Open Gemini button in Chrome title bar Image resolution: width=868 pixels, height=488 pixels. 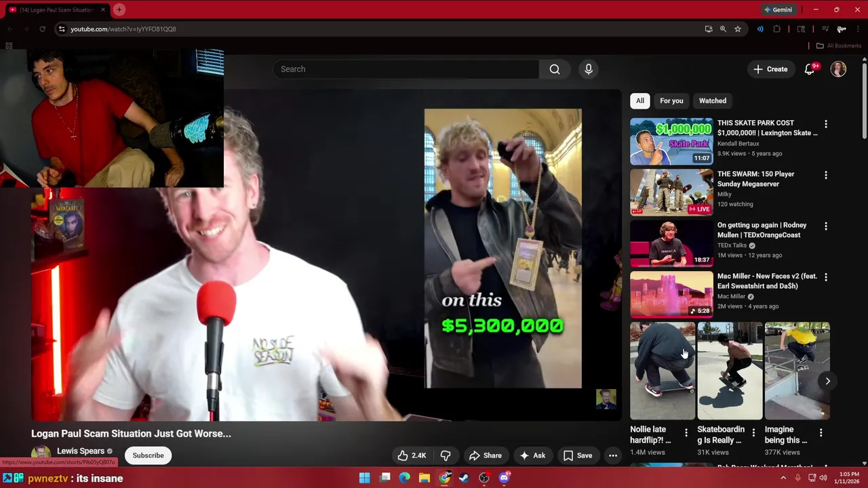click(x=778, y=9)
